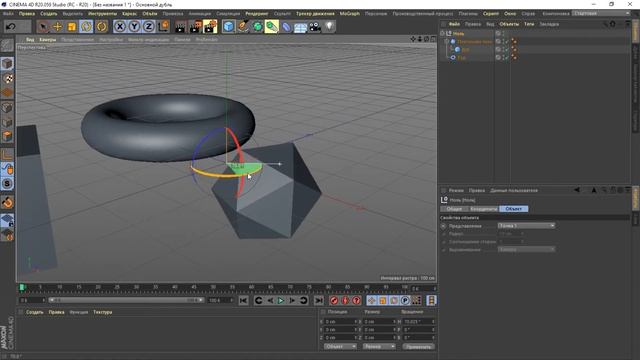The height and width of the screenshot is (360, 640).
Task: Switch to the Общие attribute tab
Action: click(454, 209)
